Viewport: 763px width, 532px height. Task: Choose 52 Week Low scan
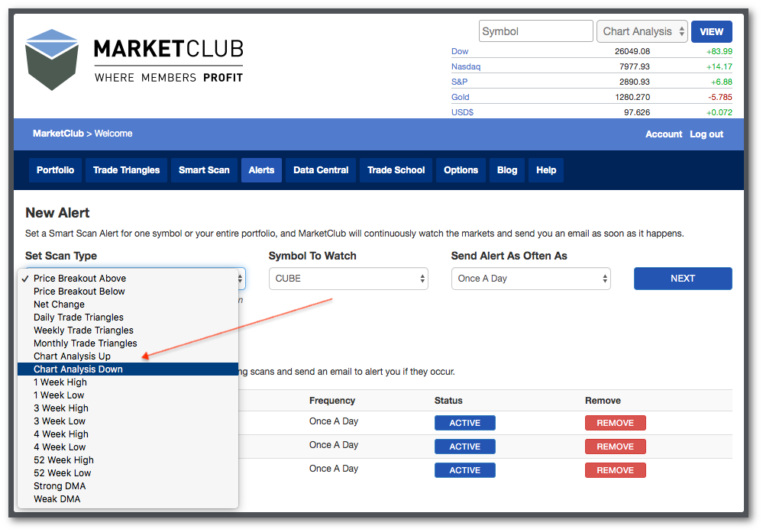click(128, 472)
